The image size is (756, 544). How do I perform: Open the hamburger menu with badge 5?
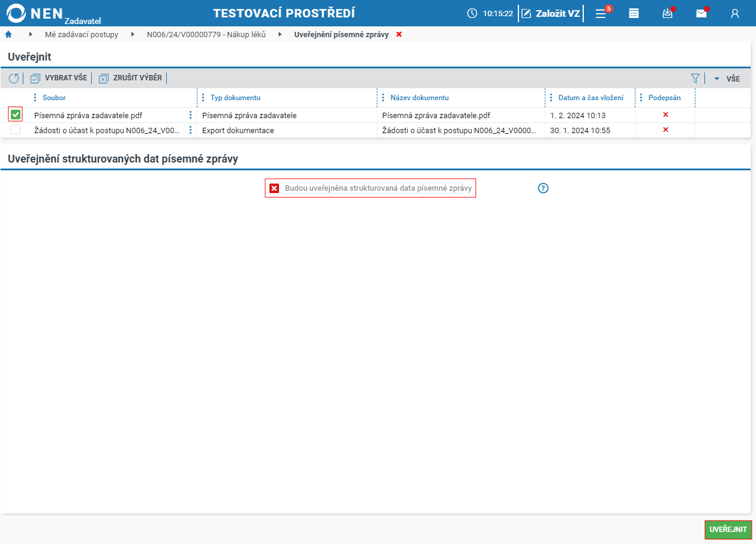pyautogui.click(x=601, y=13)
